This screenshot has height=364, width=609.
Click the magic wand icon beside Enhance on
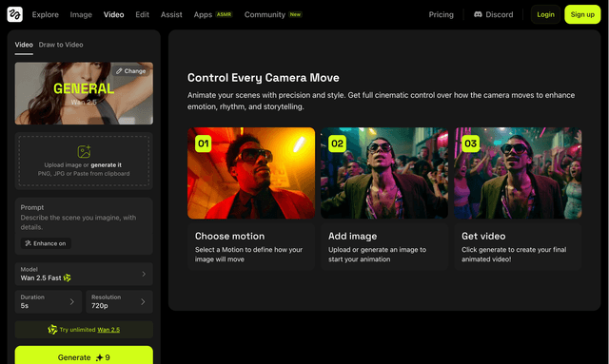pos(28,243)
